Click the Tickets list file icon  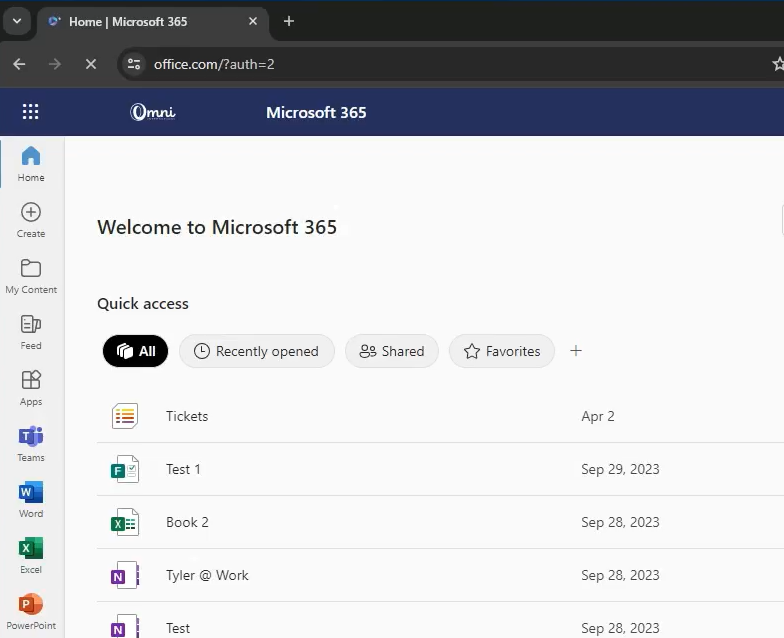coord(125,416)
